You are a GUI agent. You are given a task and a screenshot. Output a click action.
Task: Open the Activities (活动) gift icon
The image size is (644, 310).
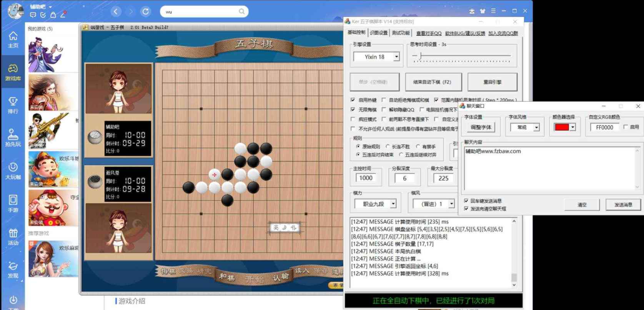[13, 237]
